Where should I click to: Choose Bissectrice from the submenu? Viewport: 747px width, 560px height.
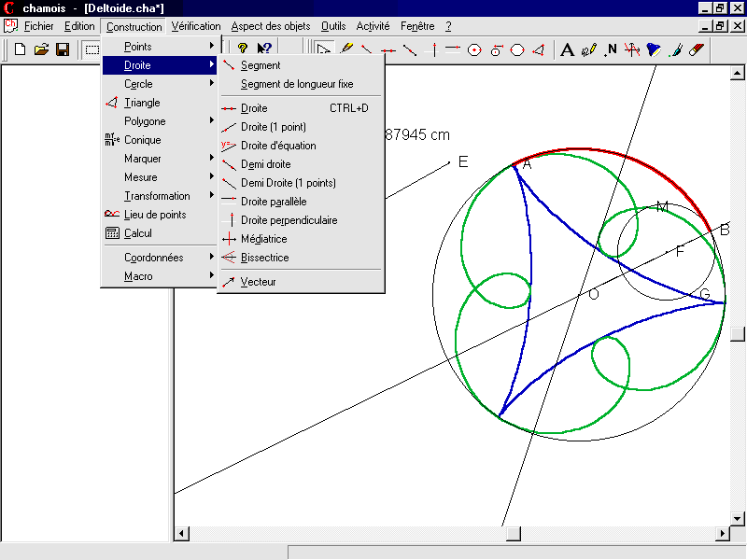pos(264,258)
